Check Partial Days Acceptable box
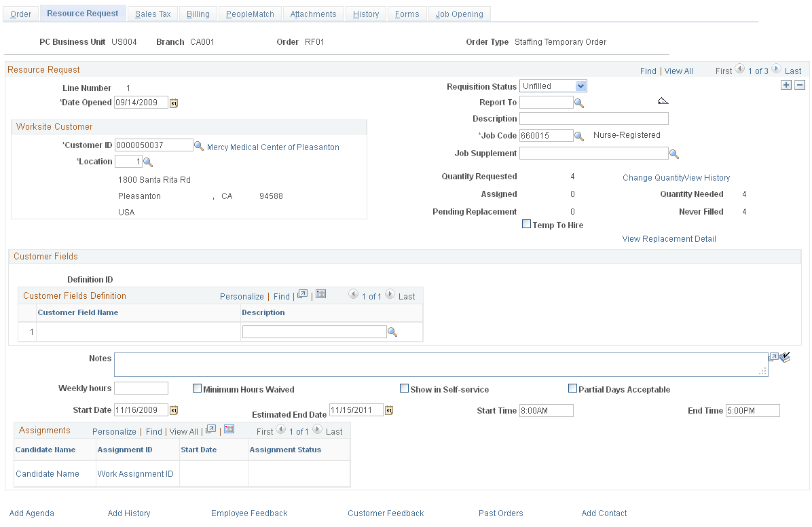Image resolution: width=812 pixels, height=527 pixels. tap(573, 388)
